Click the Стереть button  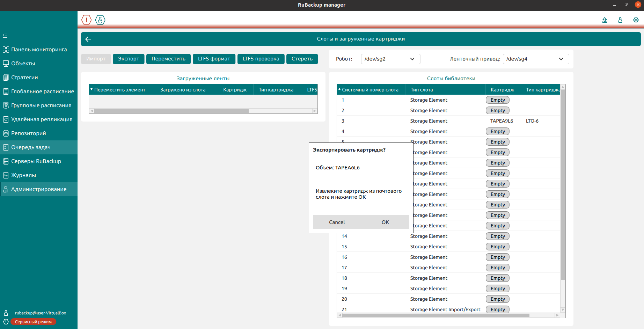[302, 59]
